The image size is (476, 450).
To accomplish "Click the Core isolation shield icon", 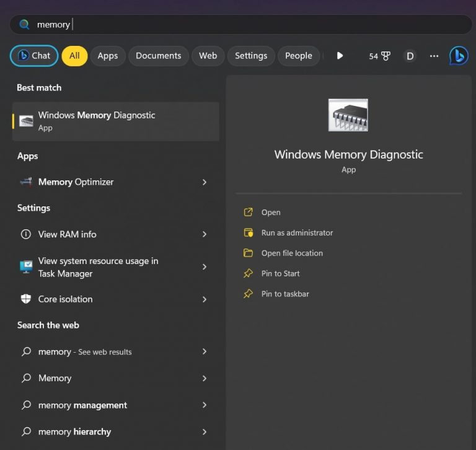I will 26,299.
